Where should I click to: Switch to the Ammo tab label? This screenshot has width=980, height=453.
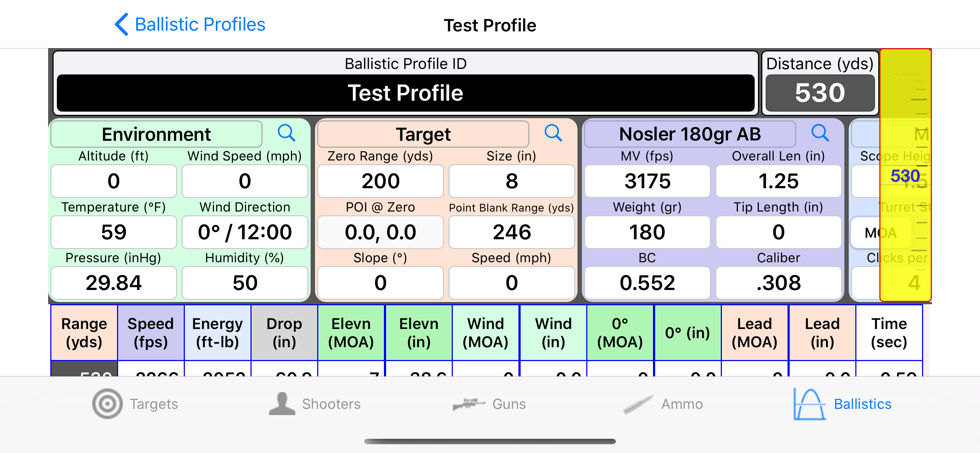tap(682, 404)
